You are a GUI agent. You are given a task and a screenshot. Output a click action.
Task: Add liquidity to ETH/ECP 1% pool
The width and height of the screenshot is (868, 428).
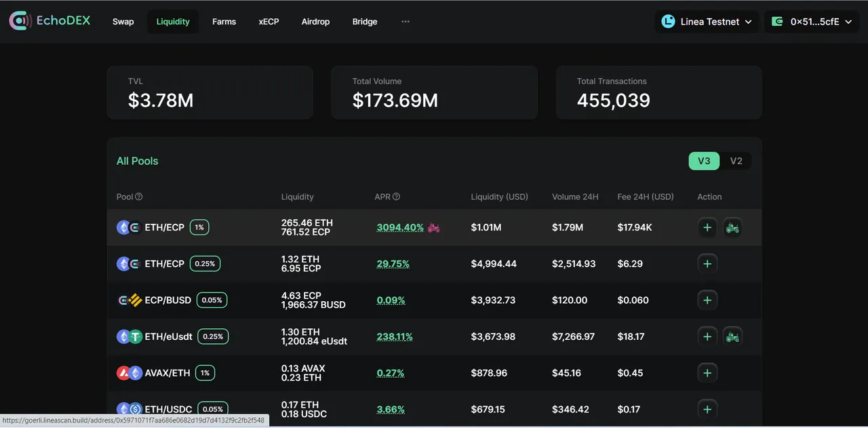[707, 227]
